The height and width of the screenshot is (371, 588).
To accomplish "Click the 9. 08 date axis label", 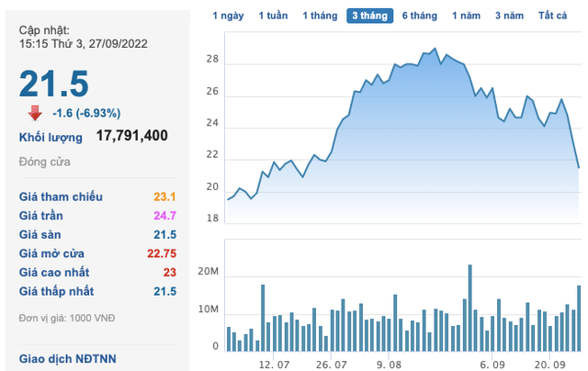I will (390, 364).
